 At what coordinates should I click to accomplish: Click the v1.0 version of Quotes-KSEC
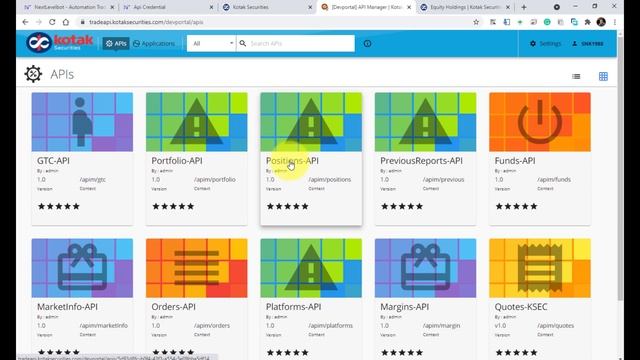(500, 326)
